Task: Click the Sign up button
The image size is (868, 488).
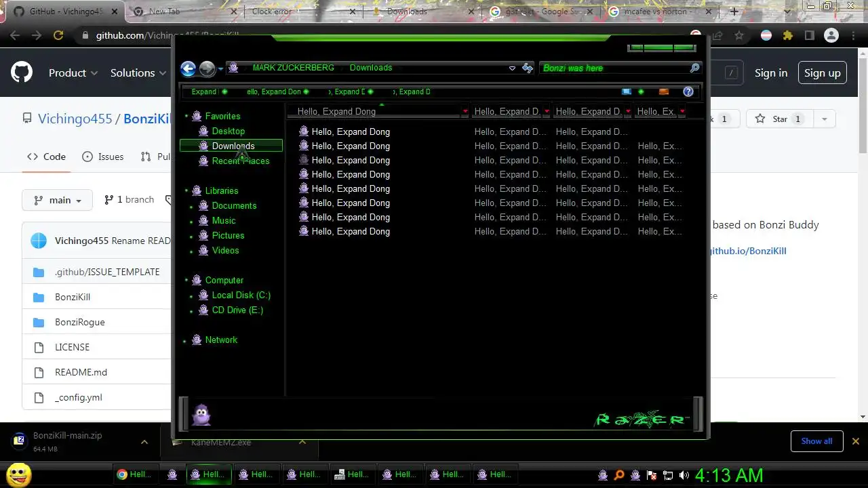Action: pyautogui.click(x=822, y=73)
